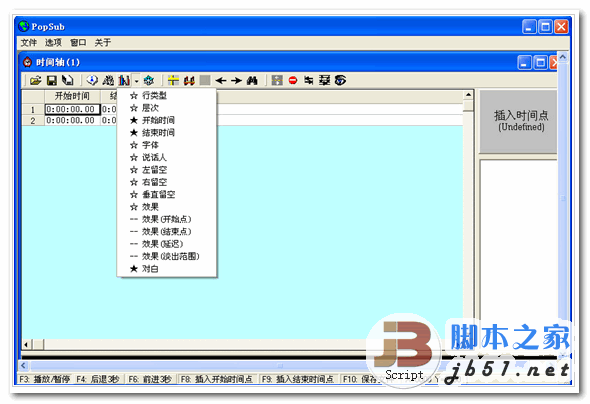Click the teal snowflake toolbar icon
590x404 pixels.
[149, 80]
